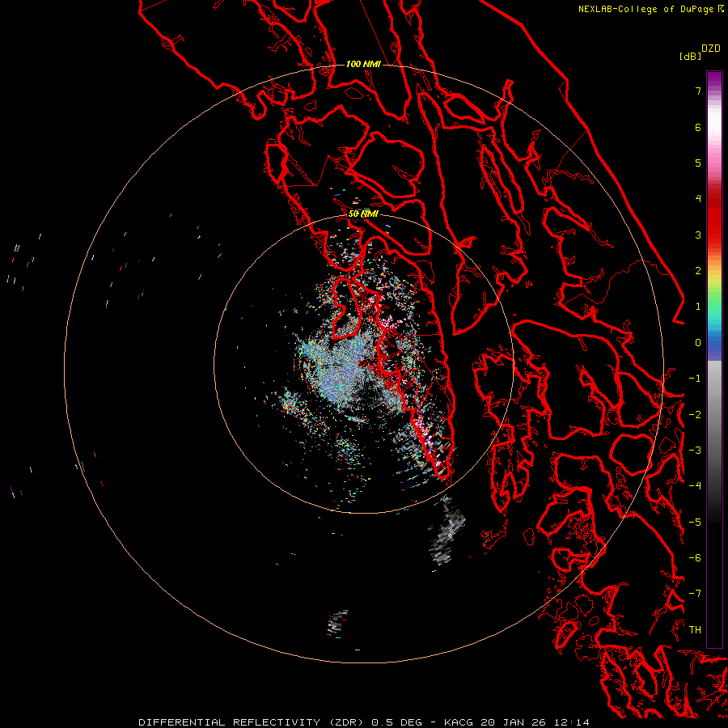The image size is (728, 728).
Task: Select the 5 value on the scale
Action: tap(698, 163)
